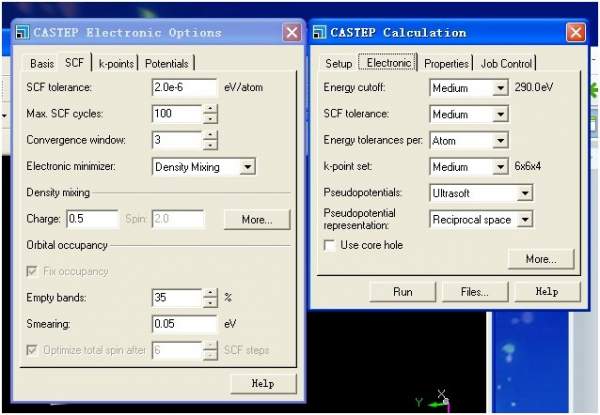
Task: Click the 6x6x4 k-point grid text
Action: (528, 166)
